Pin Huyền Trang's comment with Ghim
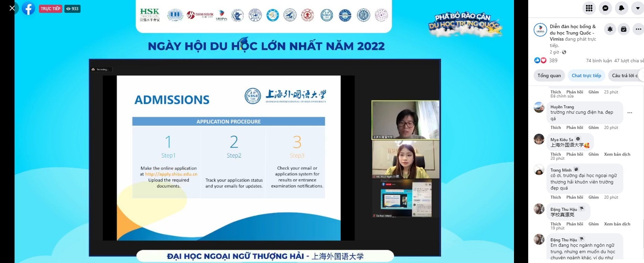Image resolution: width=644 pixels, height=263 pixels. point(594,128)
